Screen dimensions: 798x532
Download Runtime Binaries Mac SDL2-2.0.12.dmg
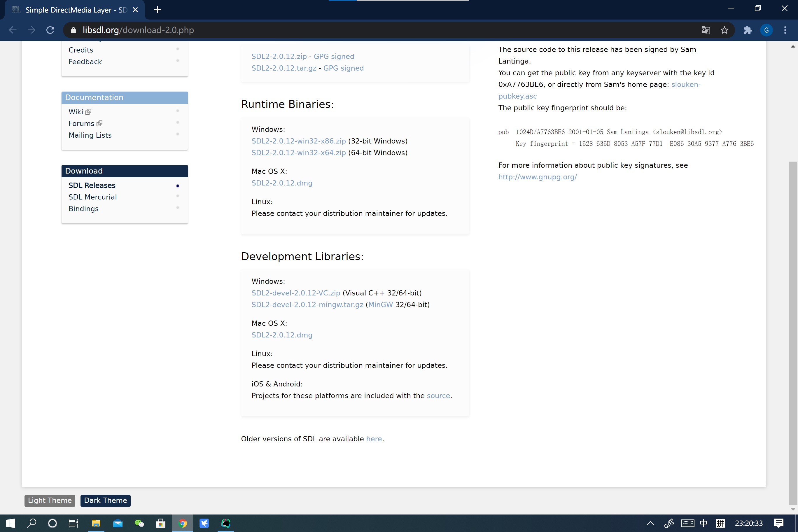(282, 183)
